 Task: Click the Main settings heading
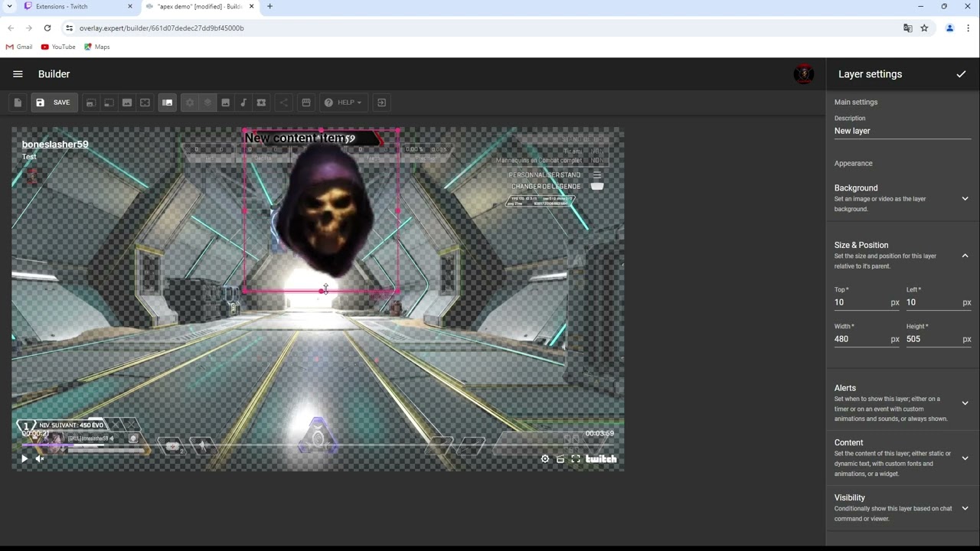pyautogui.click(x=856, y=102)
